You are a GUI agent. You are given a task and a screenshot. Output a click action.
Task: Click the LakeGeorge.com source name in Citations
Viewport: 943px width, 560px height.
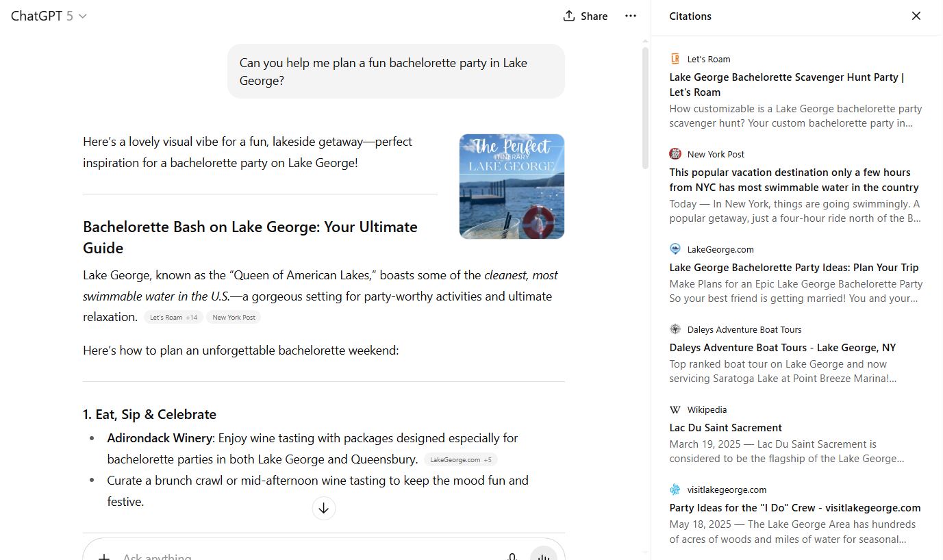coord(720,249)
